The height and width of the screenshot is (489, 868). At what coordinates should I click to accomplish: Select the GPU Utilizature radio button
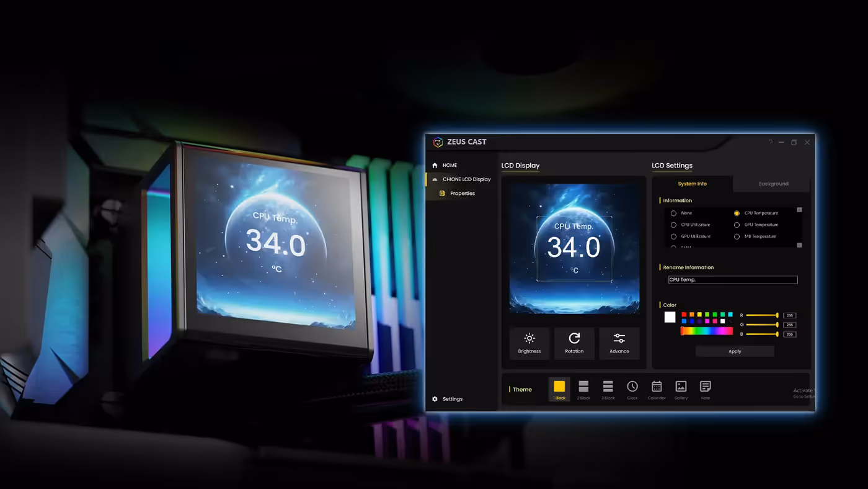tap(673, 236)
